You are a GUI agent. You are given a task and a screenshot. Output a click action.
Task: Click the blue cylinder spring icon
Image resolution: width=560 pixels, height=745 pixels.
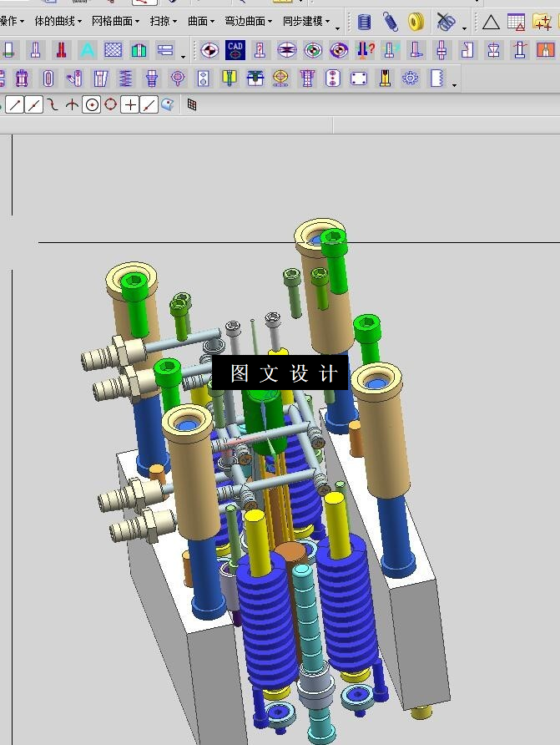(x=364, y=22)
